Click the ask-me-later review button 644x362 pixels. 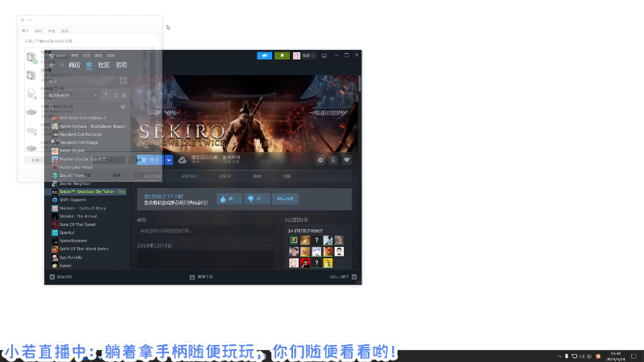point(286,199)
